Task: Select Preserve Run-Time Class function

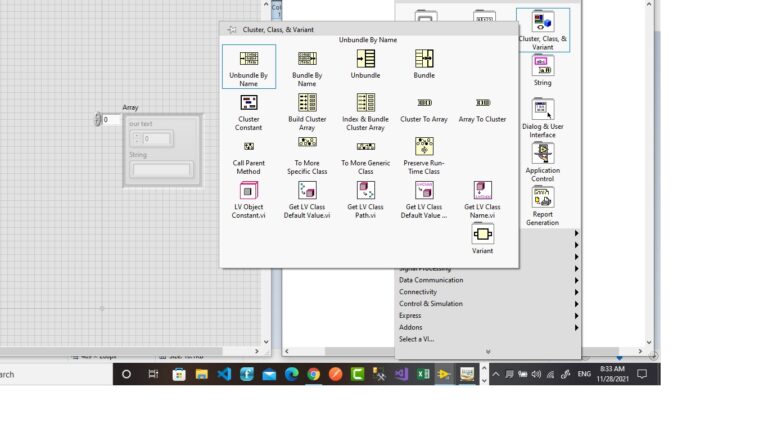Action: tap(424, 156)
